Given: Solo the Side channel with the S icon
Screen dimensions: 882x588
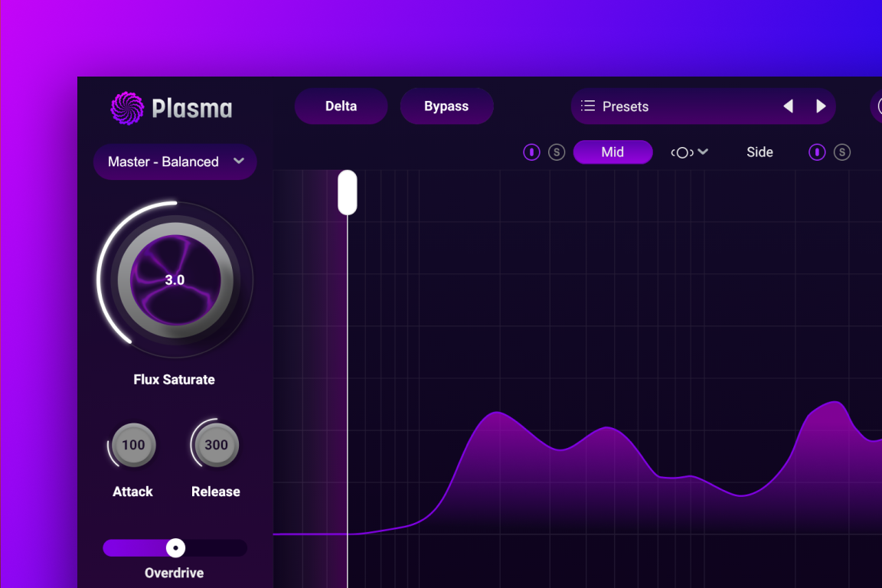Looking at the screenshot, I should pos(842,152).
